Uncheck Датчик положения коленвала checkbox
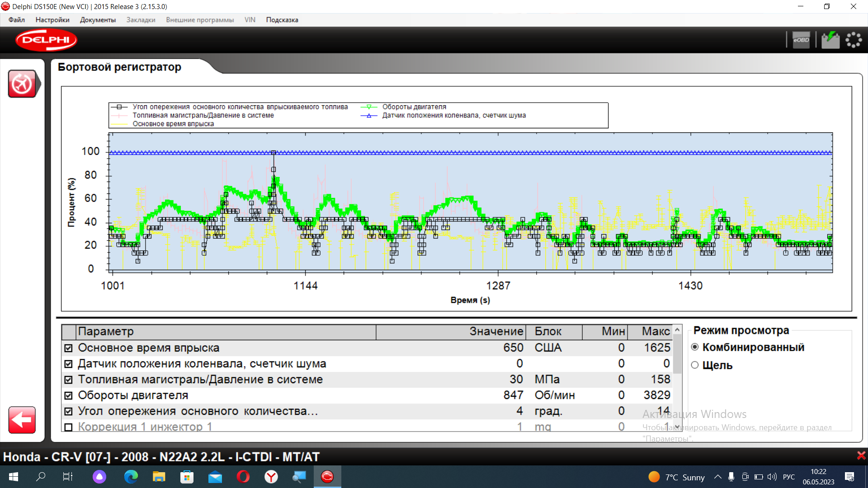The width and height of the screenshot is (868, 488). [68, 364]
